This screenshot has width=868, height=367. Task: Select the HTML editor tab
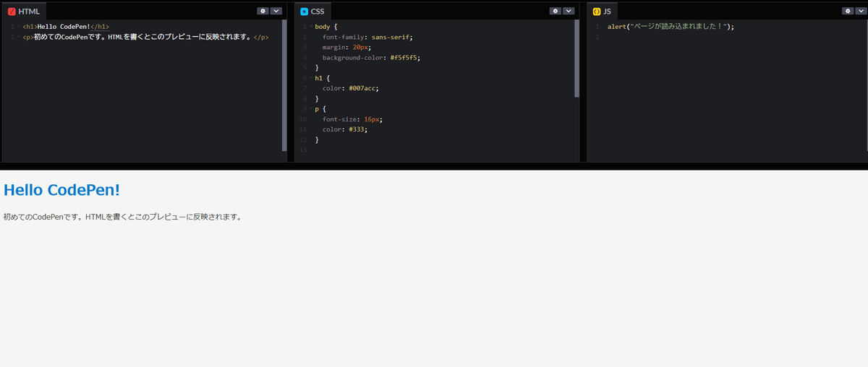tap(24, 12)
